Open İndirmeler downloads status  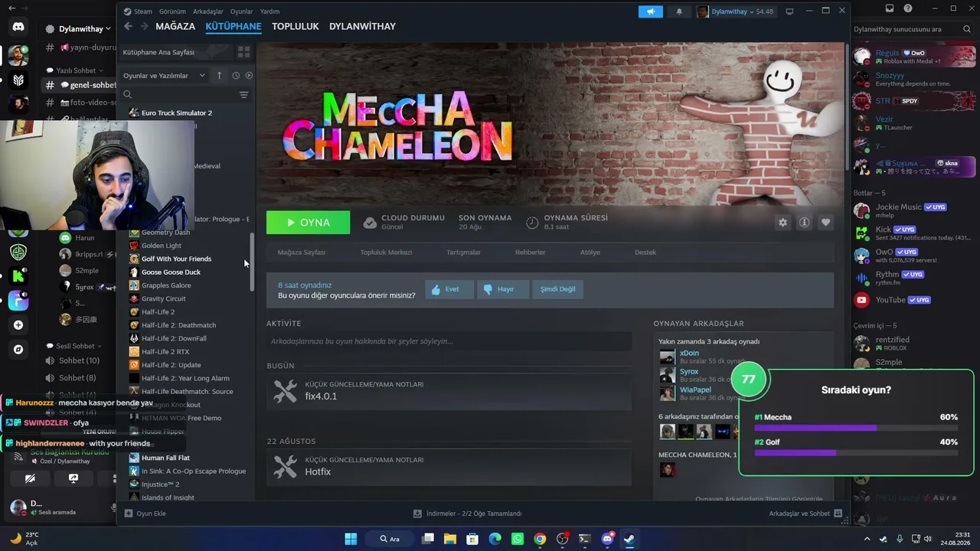click(467, 514)
